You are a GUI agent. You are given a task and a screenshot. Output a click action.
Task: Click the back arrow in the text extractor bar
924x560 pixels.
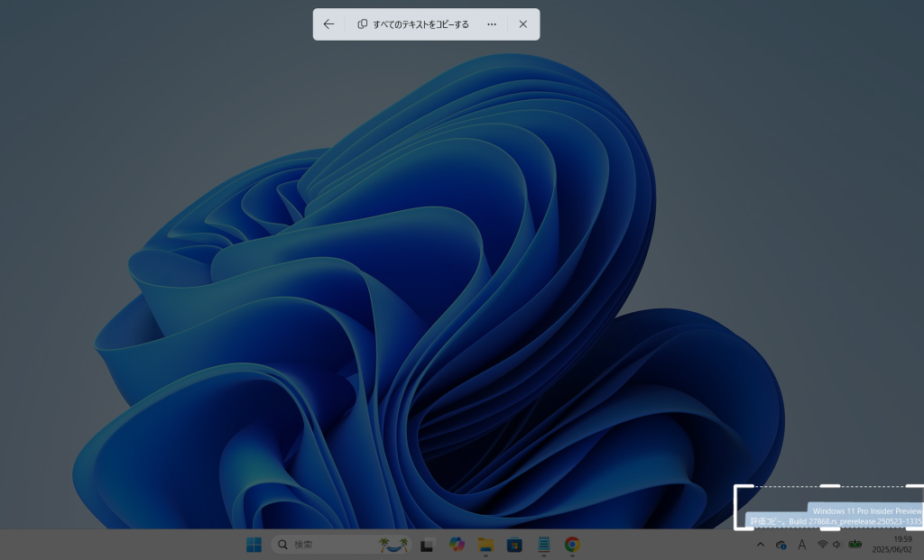tap(328, 24)
